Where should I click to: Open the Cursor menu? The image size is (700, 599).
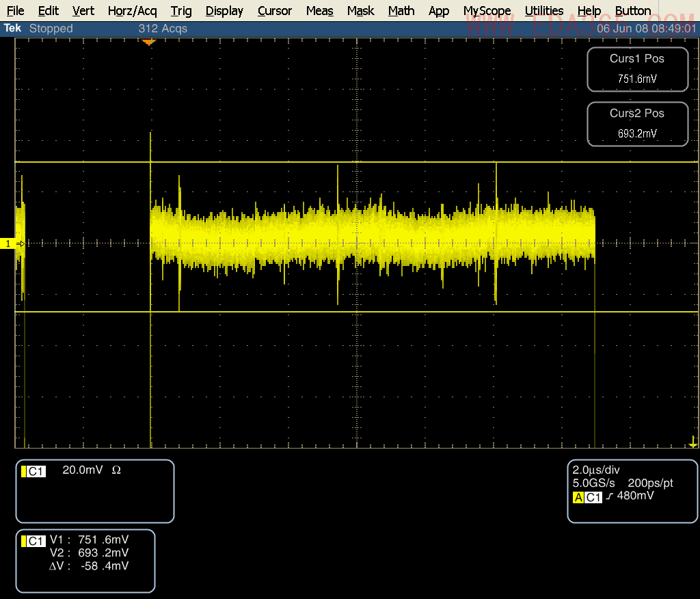(275, 11)
